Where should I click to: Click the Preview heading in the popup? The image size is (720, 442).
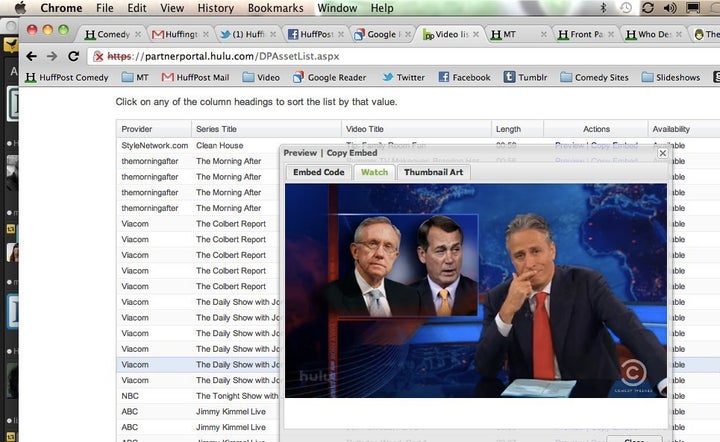(x=300, y=153)
